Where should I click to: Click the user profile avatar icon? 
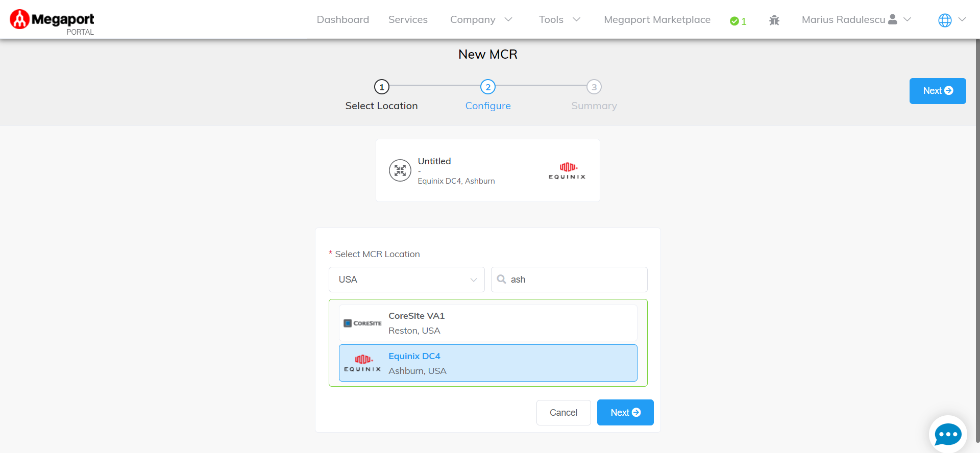click(893, 19)
